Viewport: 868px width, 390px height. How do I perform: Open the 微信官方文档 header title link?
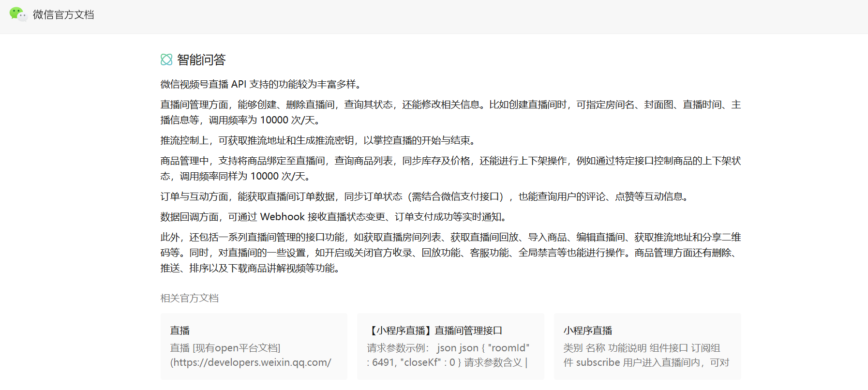[63, 15]
